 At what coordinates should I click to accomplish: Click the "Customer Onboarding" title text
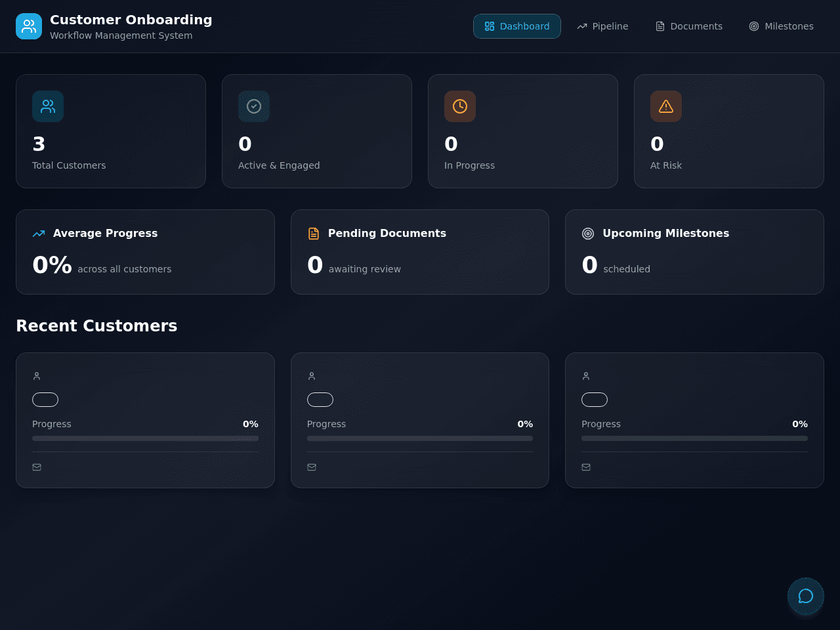pos(131,20)
